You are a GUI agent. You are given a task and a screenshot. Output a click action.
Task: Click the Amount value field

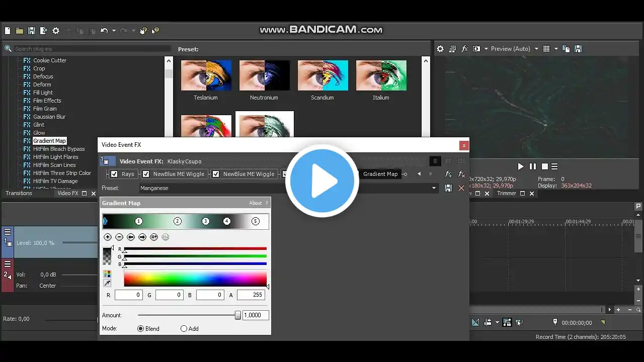256,315
